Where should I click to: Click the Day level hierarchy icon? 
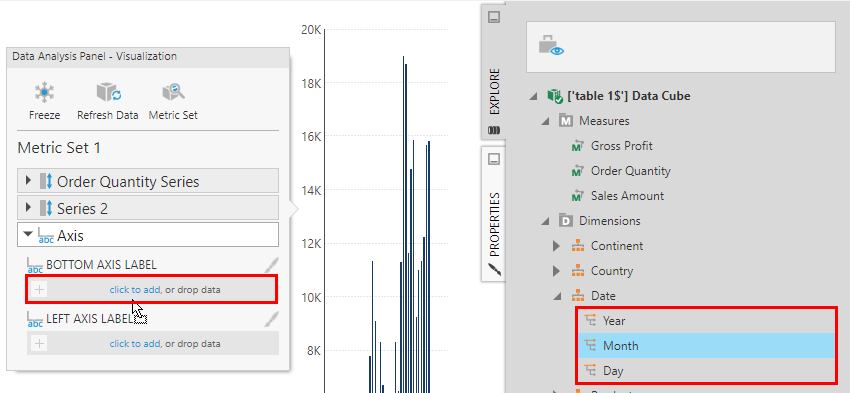pos(590,370)
